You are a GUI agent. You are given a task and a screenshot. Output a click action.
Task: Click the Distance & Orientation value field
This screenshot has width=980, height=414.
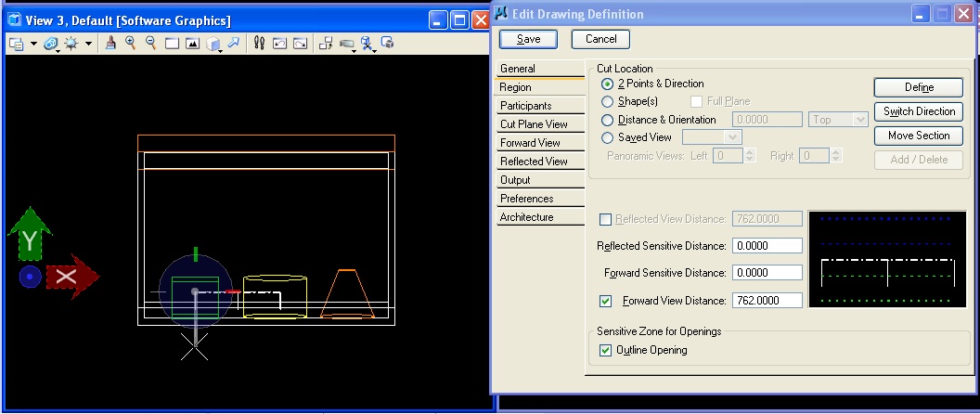pyautogui.click(x=767, y=120)
